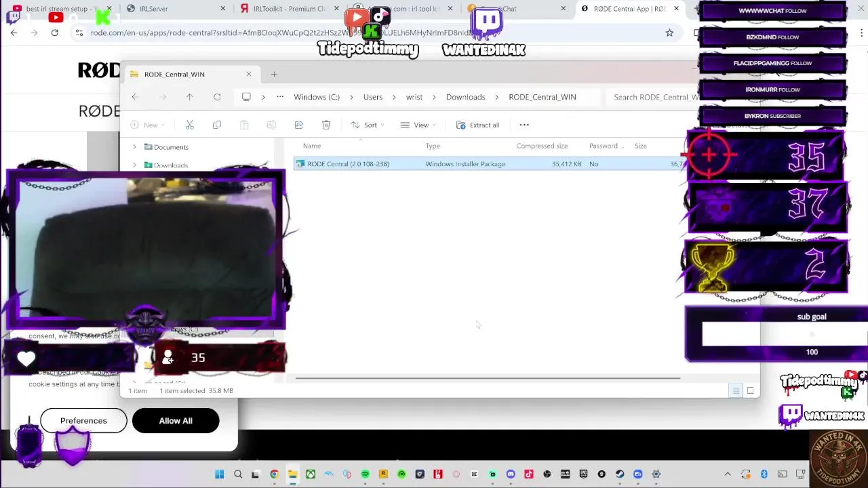Open Xbox app from the taskbar

click(x=311, y=474)
